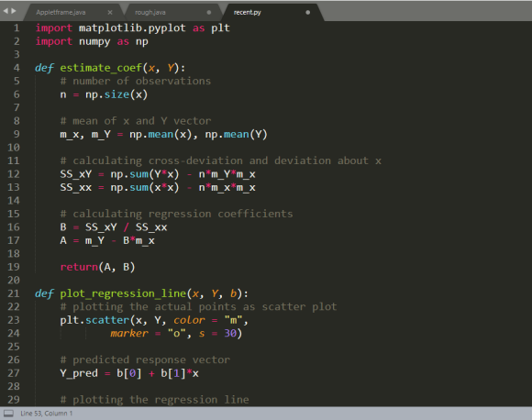The height and width of the screenshot is (420, 532).
Task: Click line number 29 in gutter
Action: click(14, 400)
